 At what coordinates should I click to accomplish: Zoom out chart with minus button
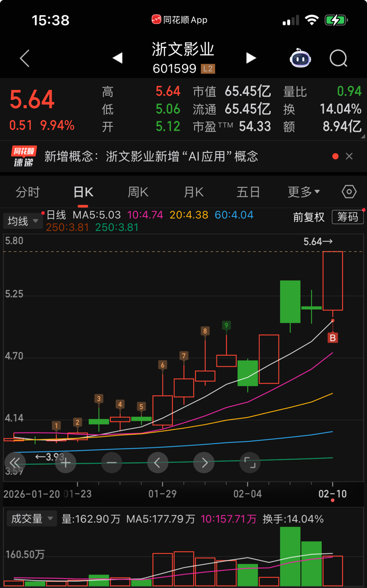[x=111, y=463]
